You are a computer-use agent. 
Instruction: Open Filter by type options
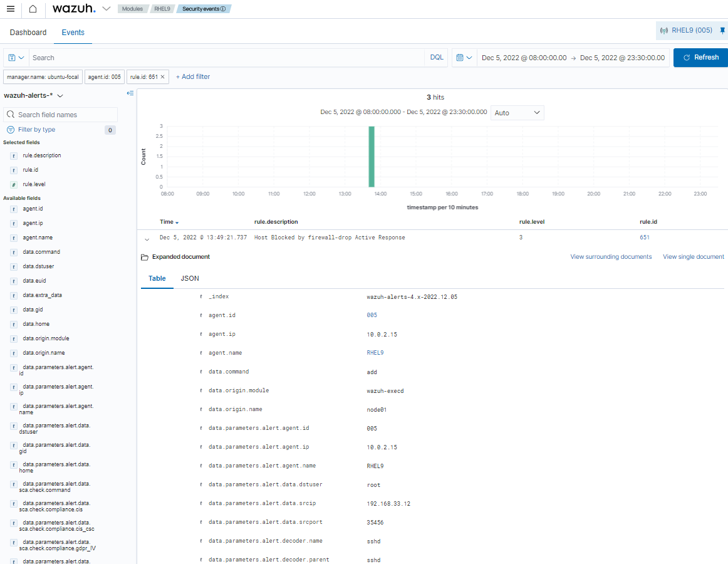pyautogui.click(x=36, y=130)
